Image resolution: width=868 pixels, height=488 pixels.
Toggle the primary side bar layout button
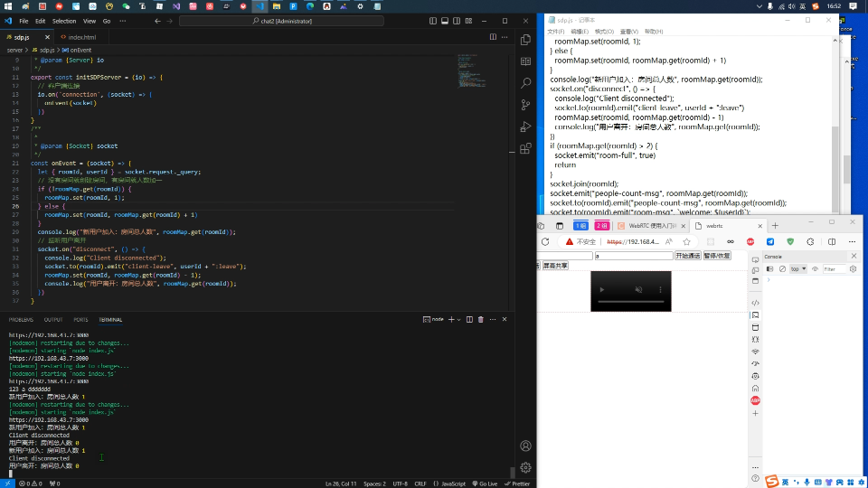(x=433, y=21)
